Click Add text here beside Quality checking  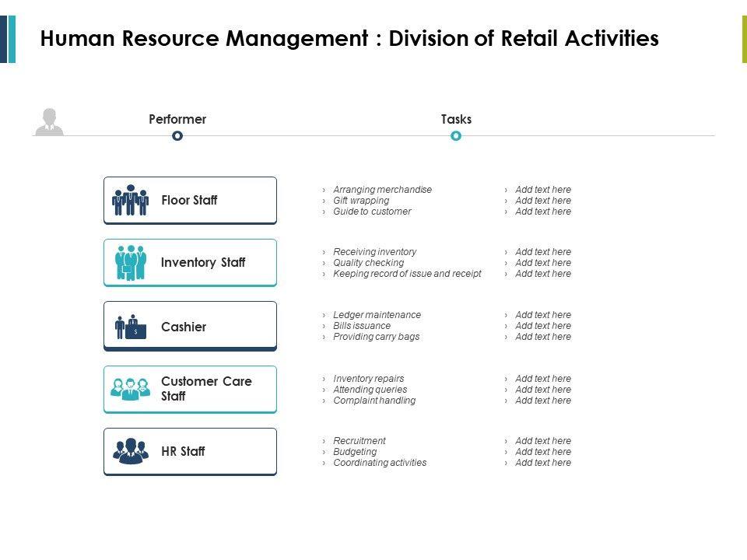pyautogui.click(x=543, y=263)
